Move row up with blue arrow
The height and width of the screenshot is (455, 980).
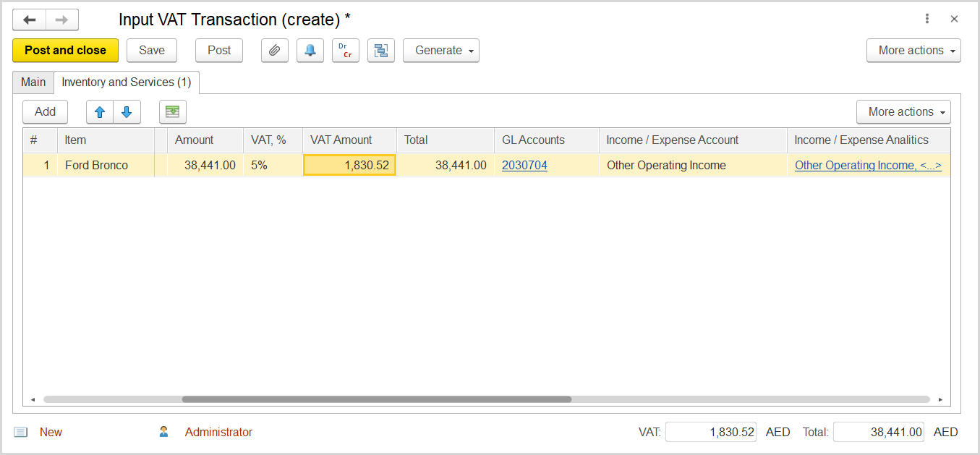pyautogui.click(x=100, y=112)
